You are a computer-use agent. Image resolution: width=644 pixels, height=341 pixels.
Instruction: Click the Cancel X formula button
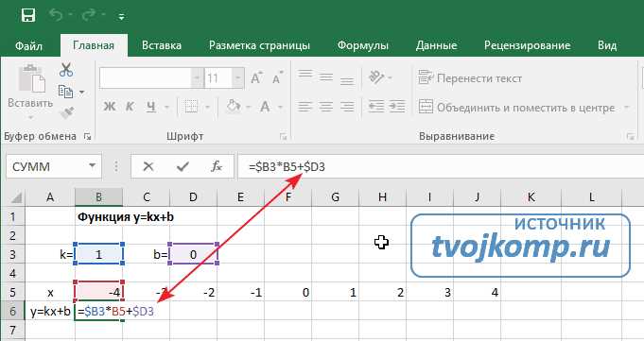(x=148, y=166)
